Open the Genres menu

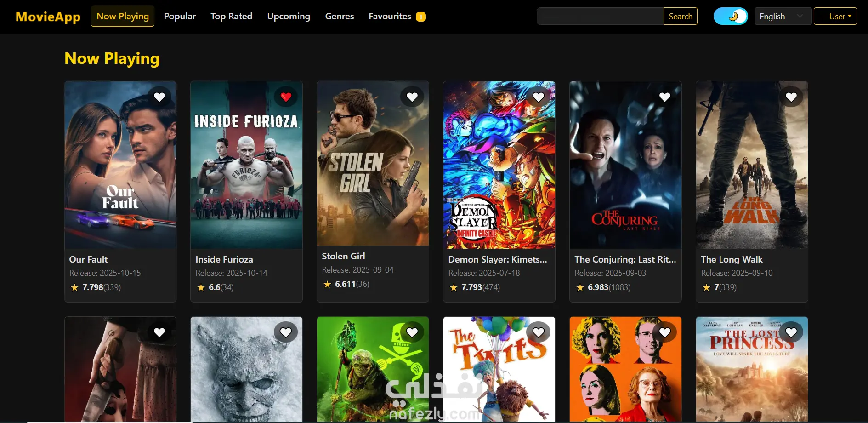(340, 16)
